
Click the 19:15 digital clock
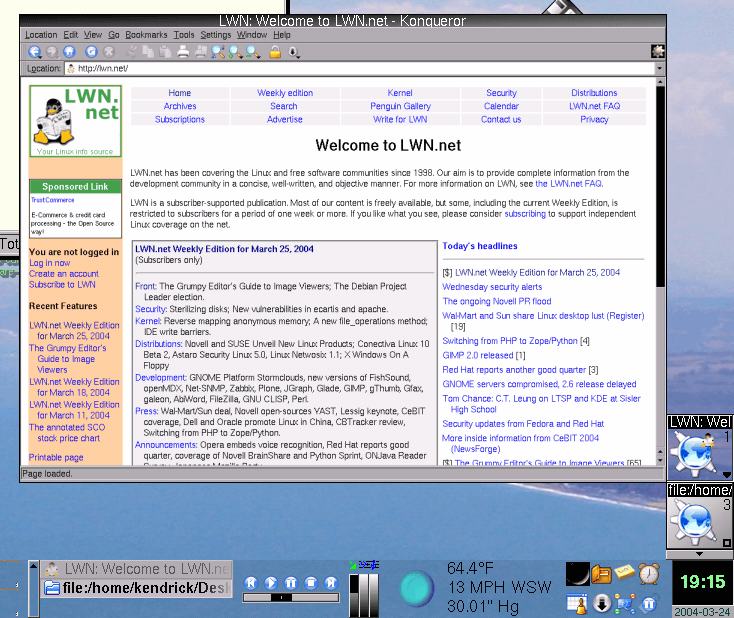pos(702,582)
